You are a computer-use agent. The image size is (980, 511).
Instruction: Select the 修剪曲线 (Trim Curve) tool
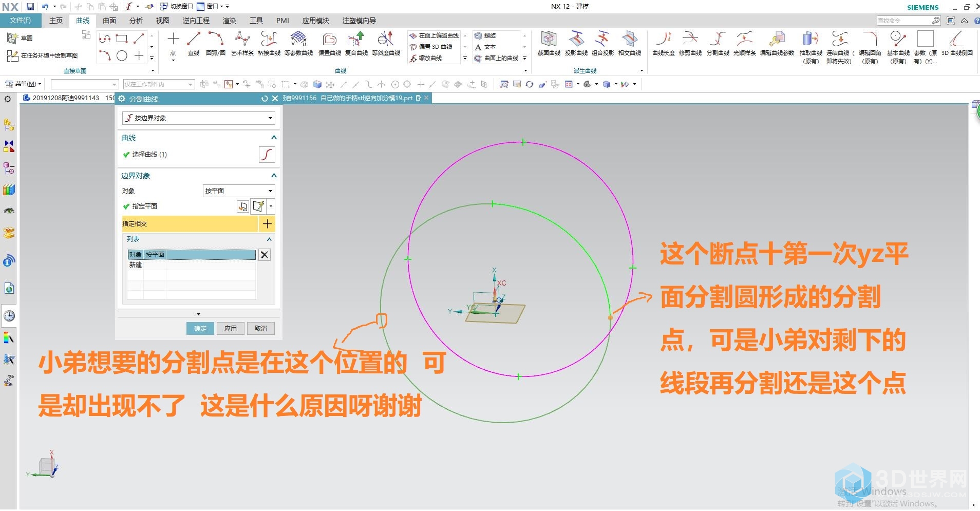coord(690,43)
